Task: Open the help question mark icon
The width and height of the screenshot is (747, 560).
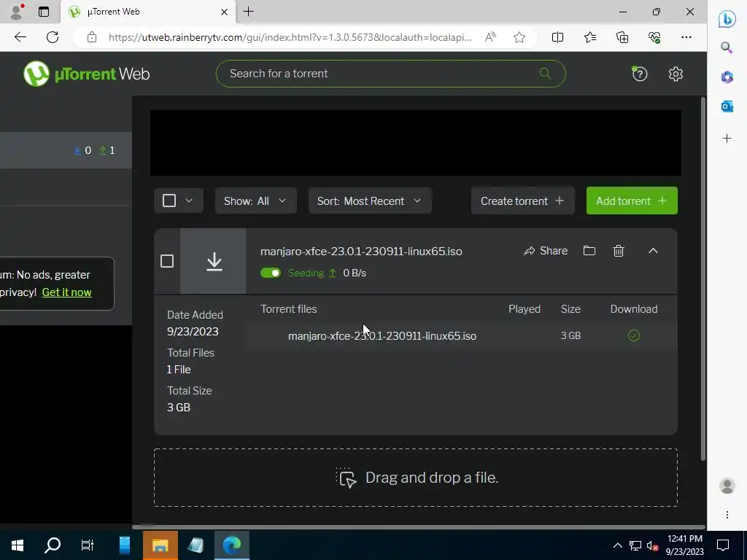Action: coord(639,74)
